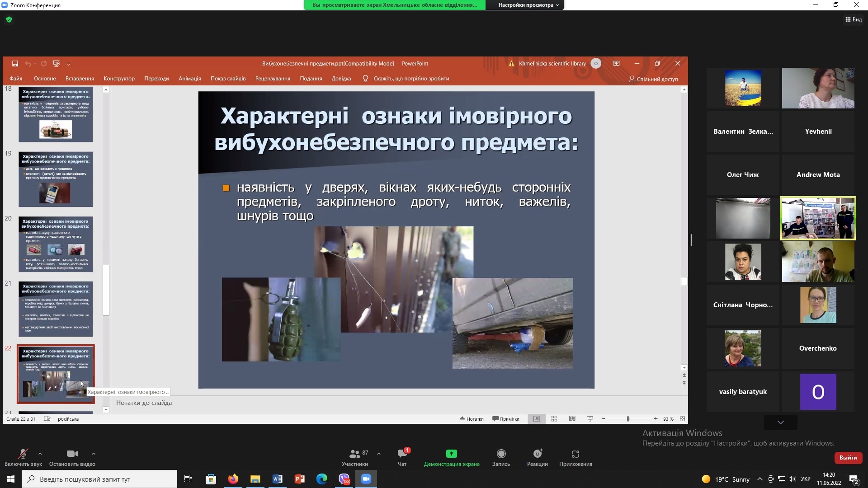
Task: Unmute with Включить звук microphone
Action: pos(23,454)
